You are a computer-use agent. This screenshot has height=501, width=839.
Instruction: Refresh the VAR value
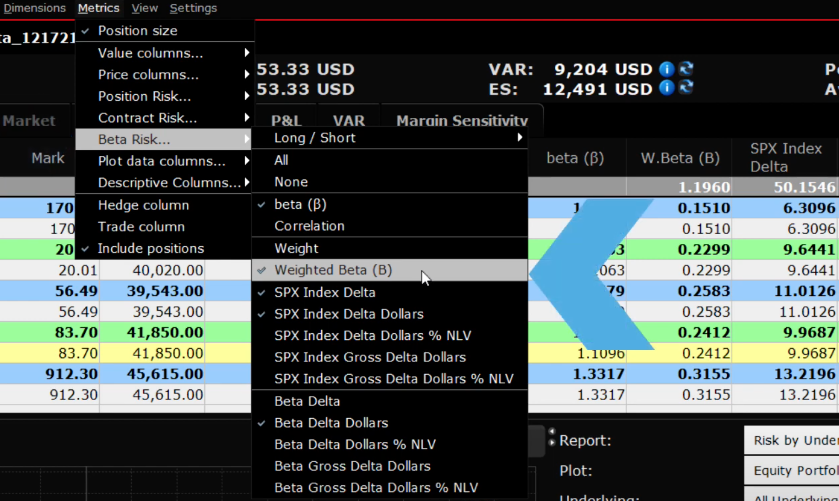[x=685, y=70]
